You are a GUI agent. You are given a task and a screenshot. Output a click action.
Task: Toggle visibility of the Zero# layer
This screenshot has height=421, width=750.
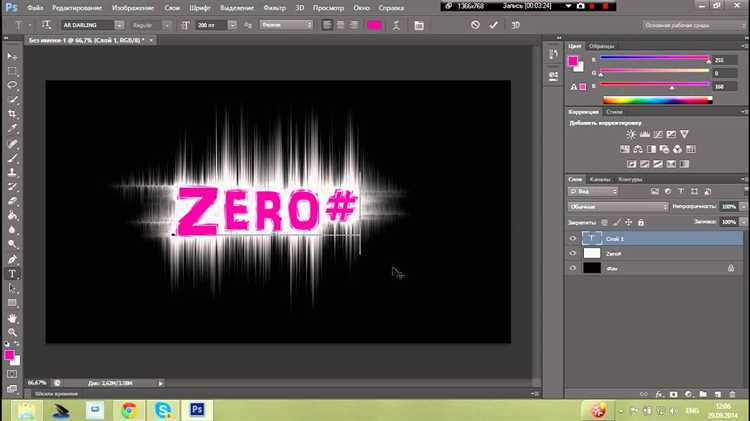[573, 254]
